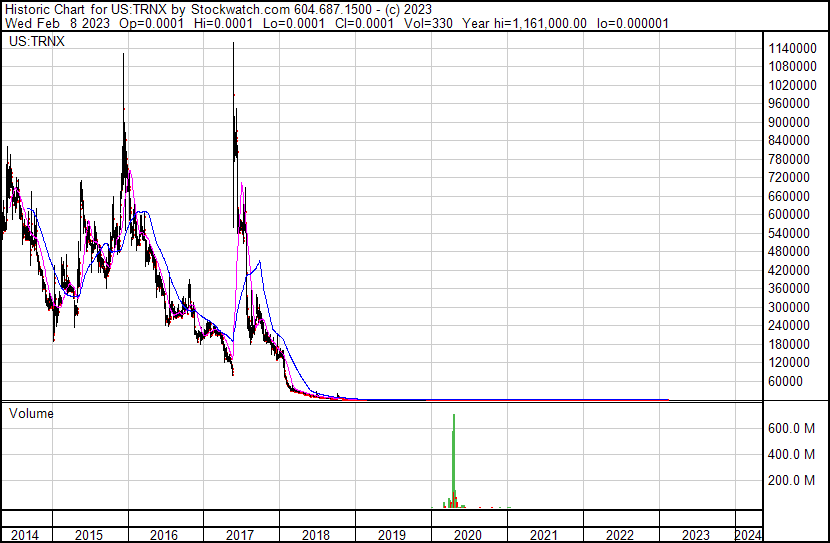
Task: Select the 2022 year label
Action: (620, 535)
